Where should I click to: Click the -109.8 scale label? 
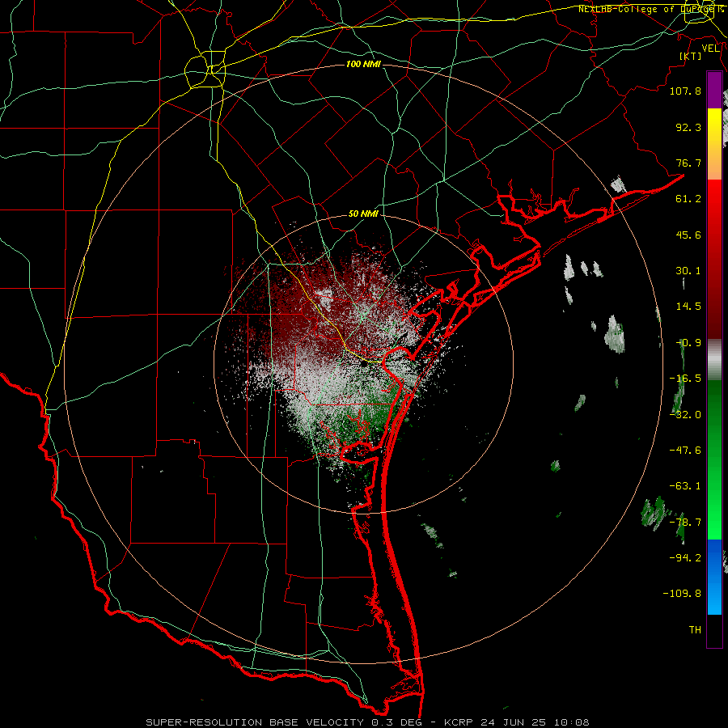[x=682, y=594]
